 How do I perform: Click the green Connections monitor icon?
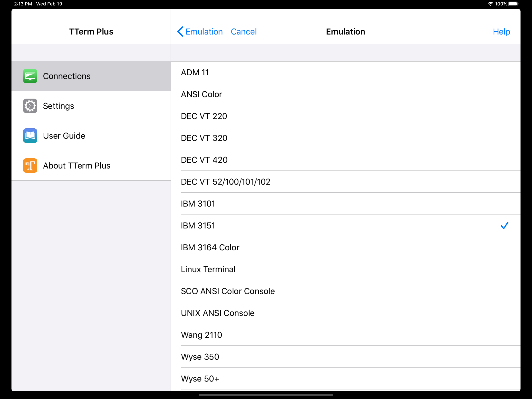click(x=30, y=76)
